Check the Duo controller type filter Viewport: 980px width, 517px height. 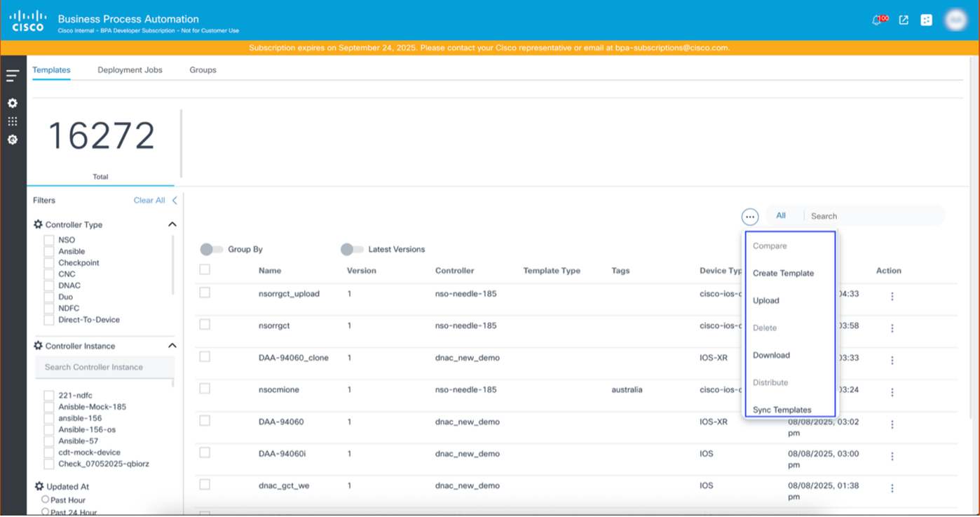(49, 297)
